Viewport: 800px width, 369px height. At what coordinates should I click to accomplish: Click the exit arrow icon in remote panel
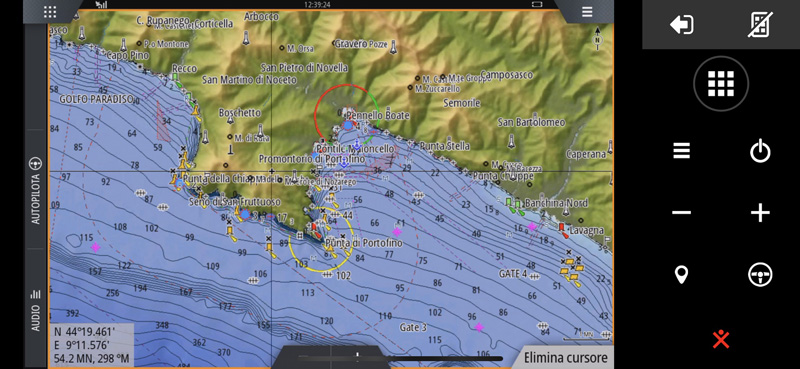click(x=682, y=24)
